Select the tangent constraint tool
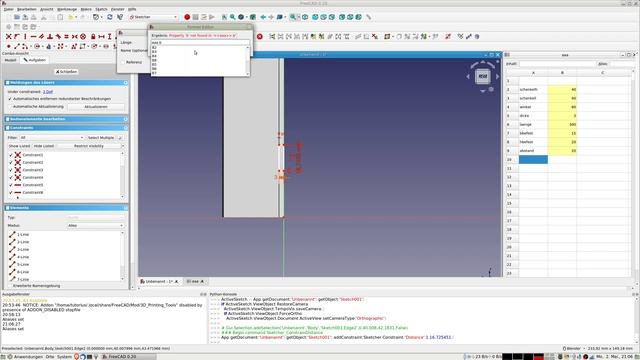The width and height of the screenshot is (640, 360). tap(58, 37)
